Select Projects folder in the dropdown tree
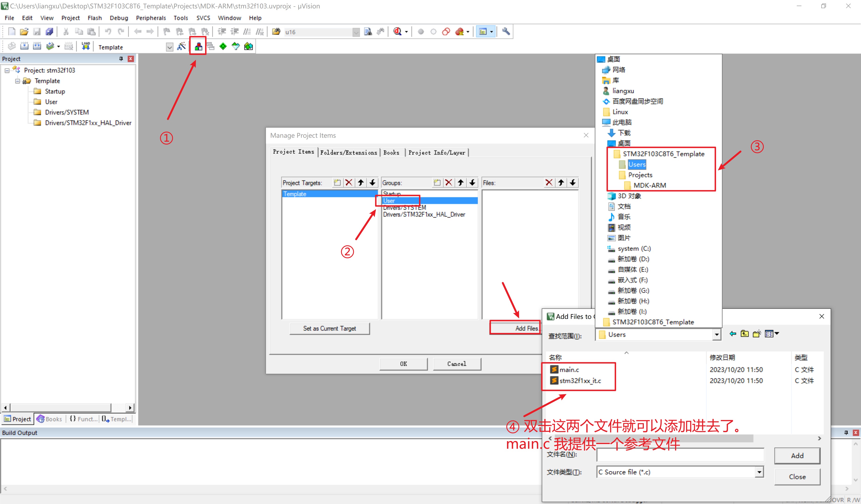Viewport: 861px width, 504px height. point(640,175)
